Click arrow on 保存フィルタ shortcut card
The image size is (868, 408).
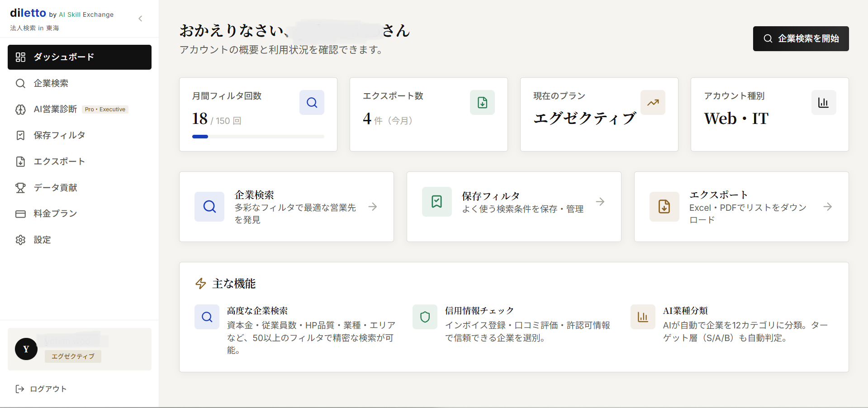[600, 202]
